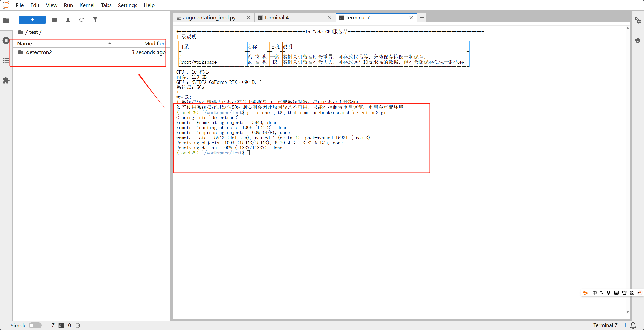The image size is (644, 330).
Task: Select the detectron2 folder row
Action: [91, 52]
